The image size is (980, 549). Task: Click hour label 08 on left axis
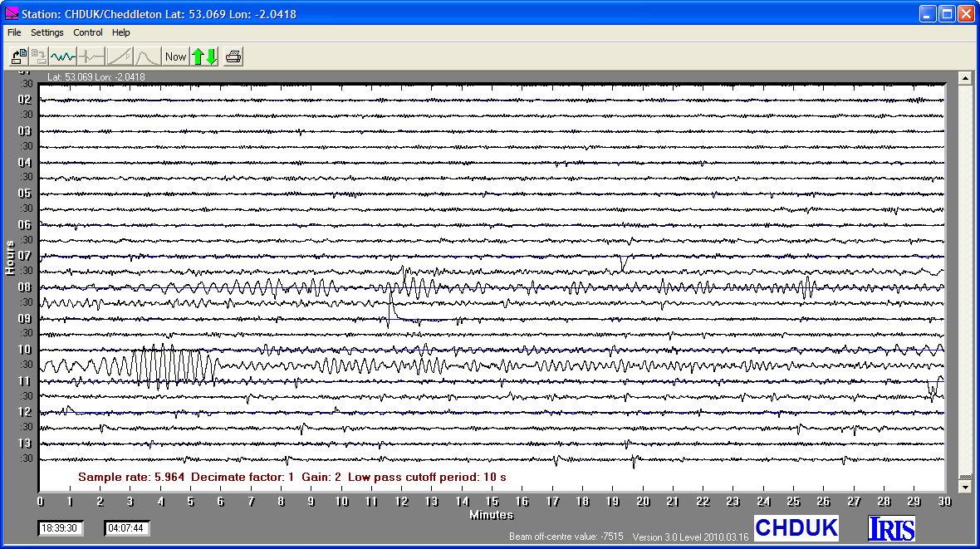click(24, 287)
